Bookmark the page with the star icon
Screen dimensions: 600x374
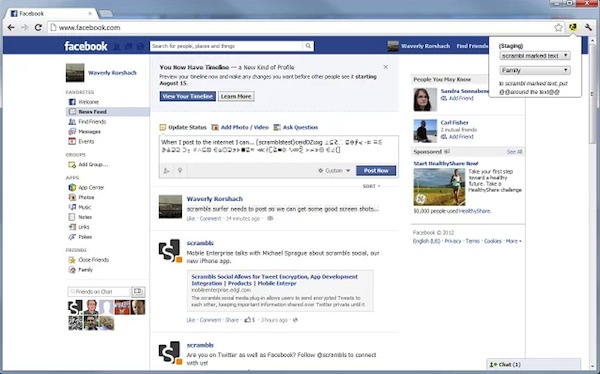[558, 28]
